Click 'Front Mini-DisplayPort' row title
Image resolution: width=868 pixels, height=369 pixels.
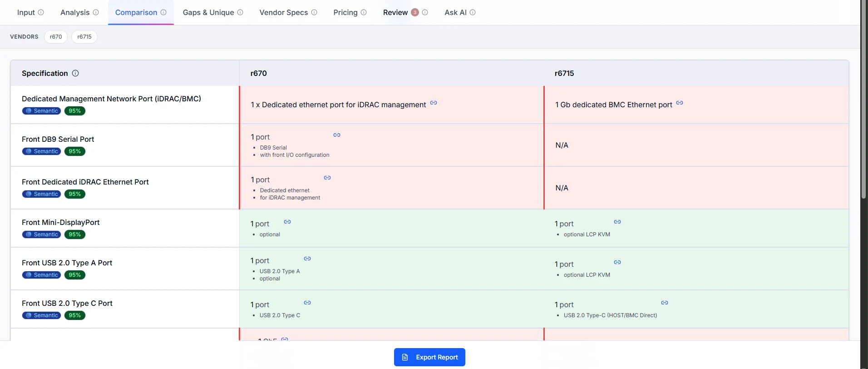[61, 222]
